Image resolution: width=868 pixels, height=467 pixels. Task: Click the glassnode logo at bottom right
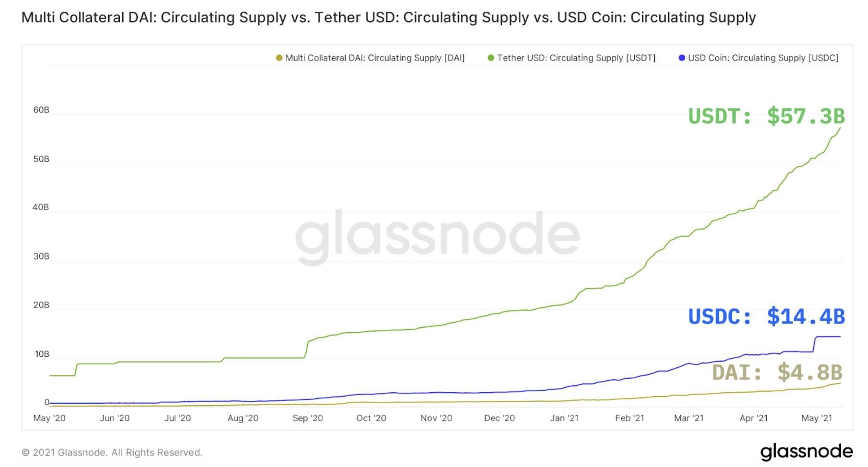806,452
